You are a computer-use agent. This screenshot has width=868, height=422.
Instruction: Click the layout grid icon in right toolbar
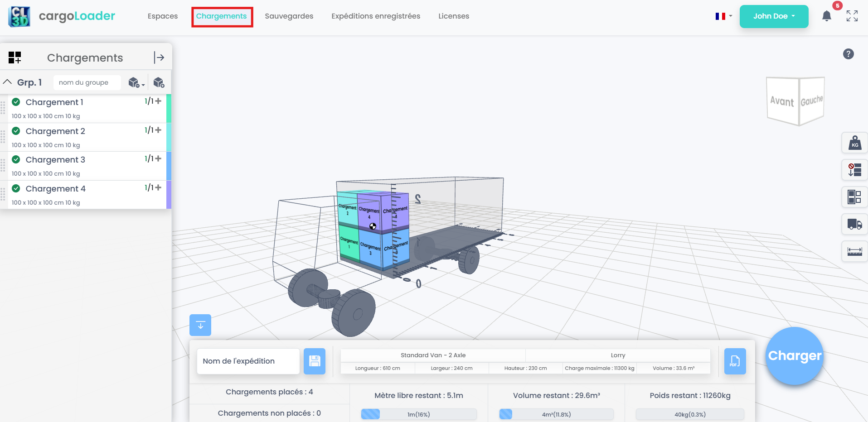point(854,197)
